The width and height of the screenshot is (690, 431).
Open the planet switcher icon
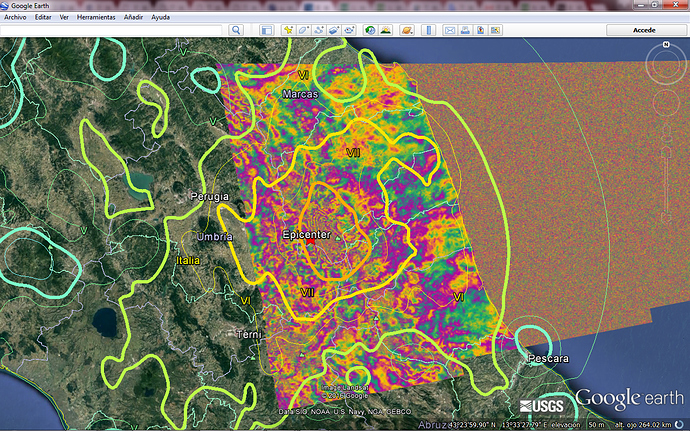tap(407, 30)
